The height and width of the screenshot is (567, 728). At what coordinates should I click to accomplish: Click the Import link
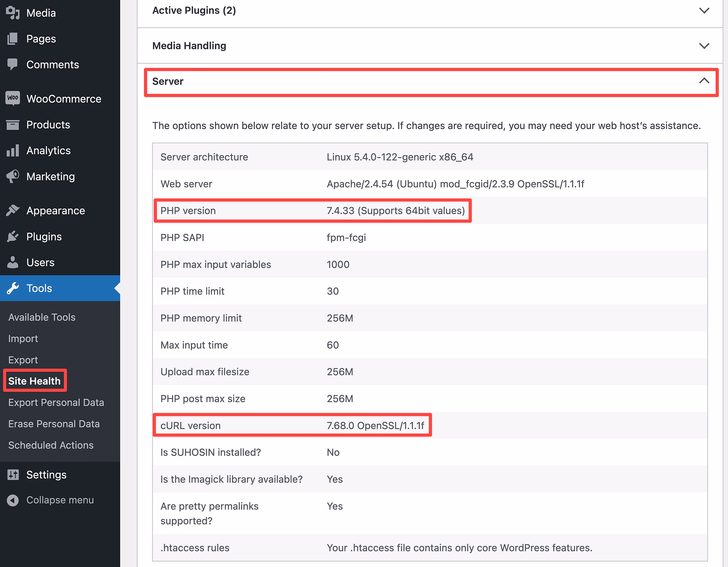23,338
